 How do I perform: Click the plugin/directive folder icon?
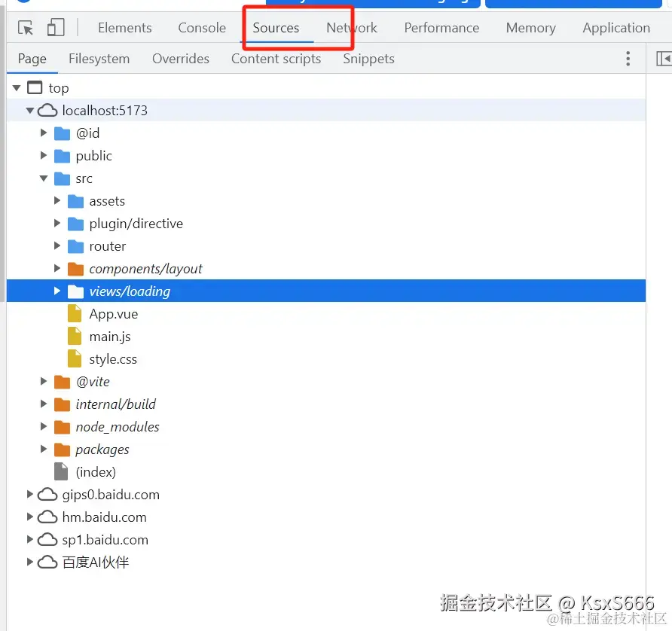(x=76, y=224)
